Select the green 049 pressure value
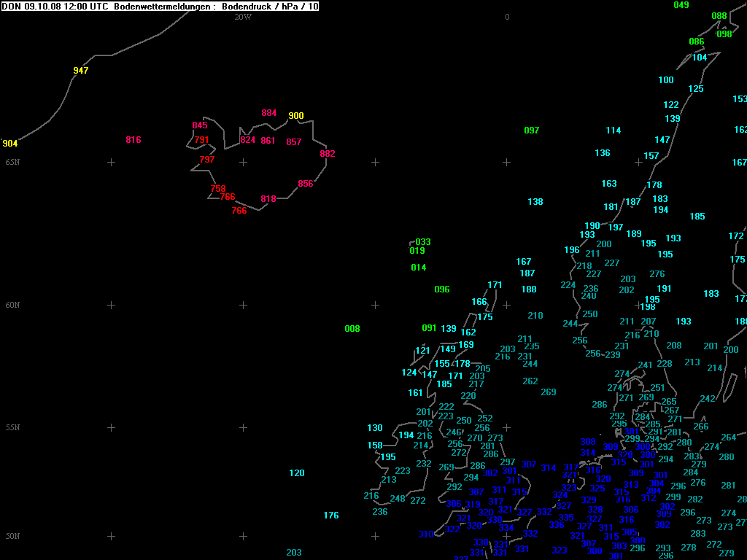The width and height of the screenshot is (747, 560). click(681, 5)
